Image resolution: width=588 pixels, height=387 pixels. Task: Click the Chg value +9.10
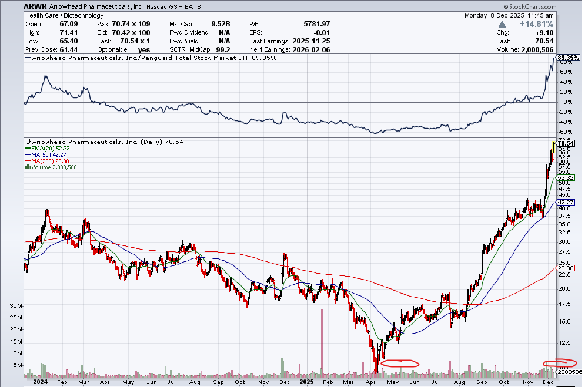click(x=544, y=33)
